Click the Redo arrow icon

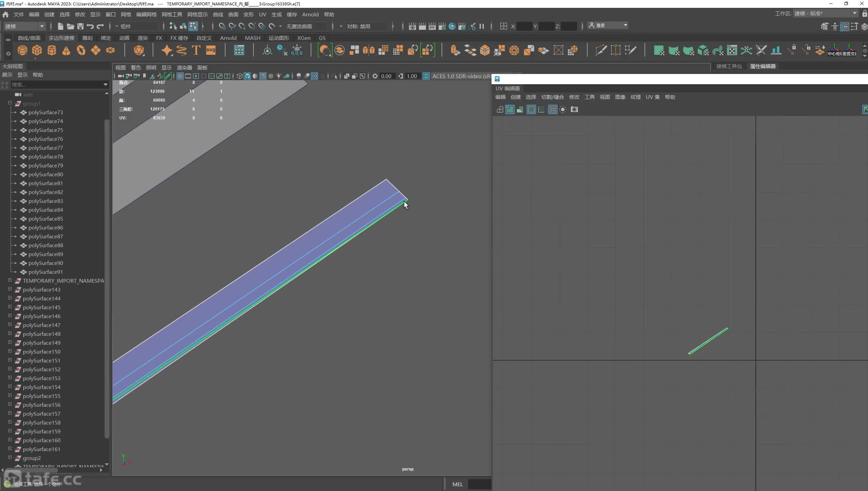[x=100, y=26]
